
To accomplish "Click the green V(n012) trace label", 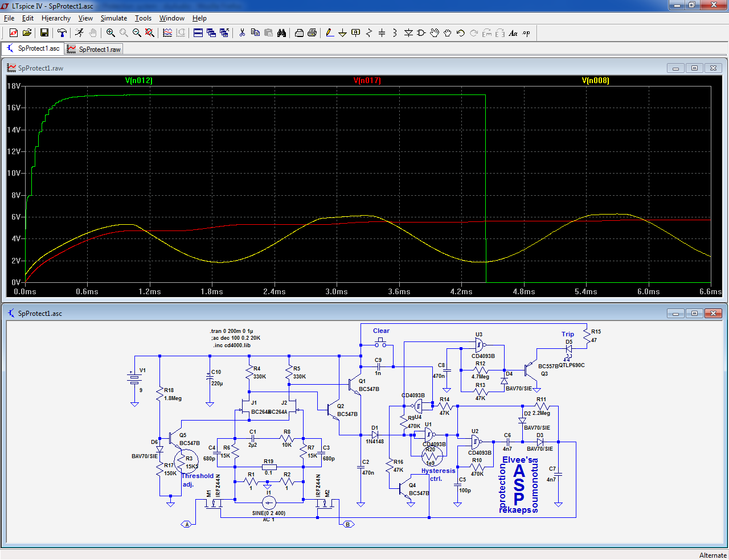I will (139, 80).
